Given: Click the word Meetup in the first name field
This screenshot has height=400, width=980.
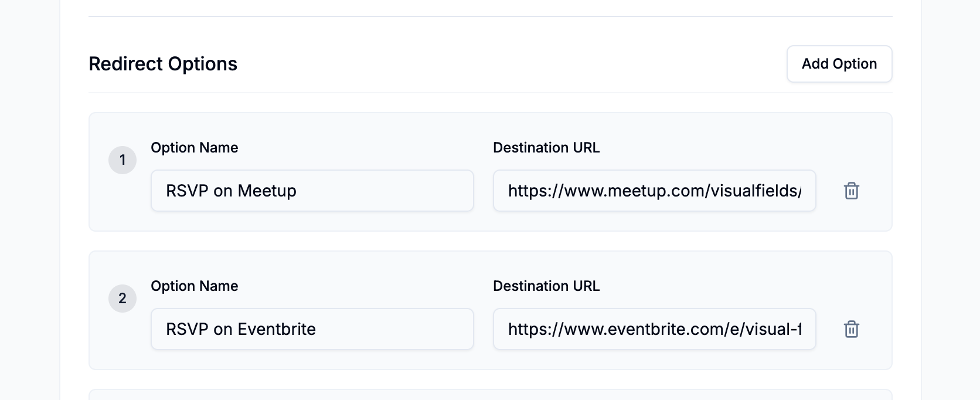Looking at the screenshot, I should pos(267,191).
